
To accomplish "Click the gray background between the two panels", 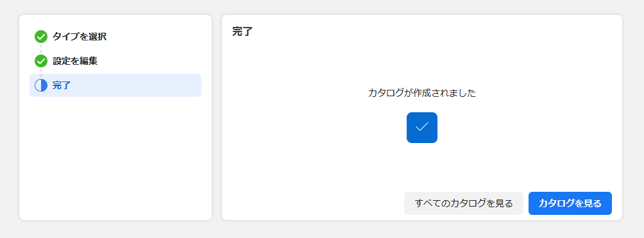I will point(217,117).
